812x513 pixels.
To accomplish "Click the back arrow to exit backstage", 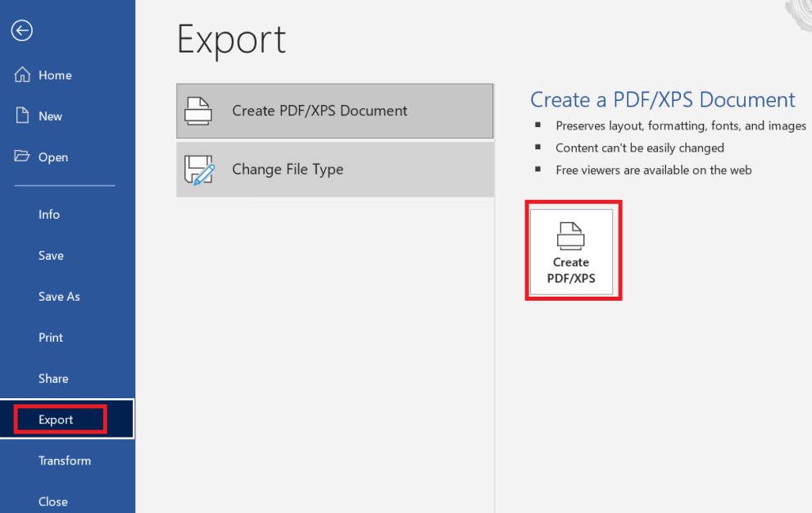I will (x=22, y=31).
